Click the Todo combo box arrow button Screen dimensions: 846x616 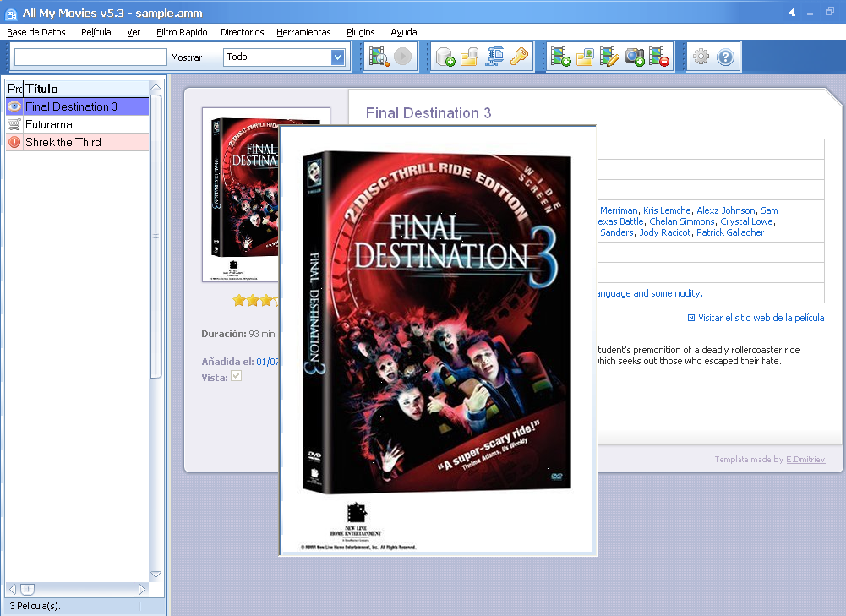338,57
